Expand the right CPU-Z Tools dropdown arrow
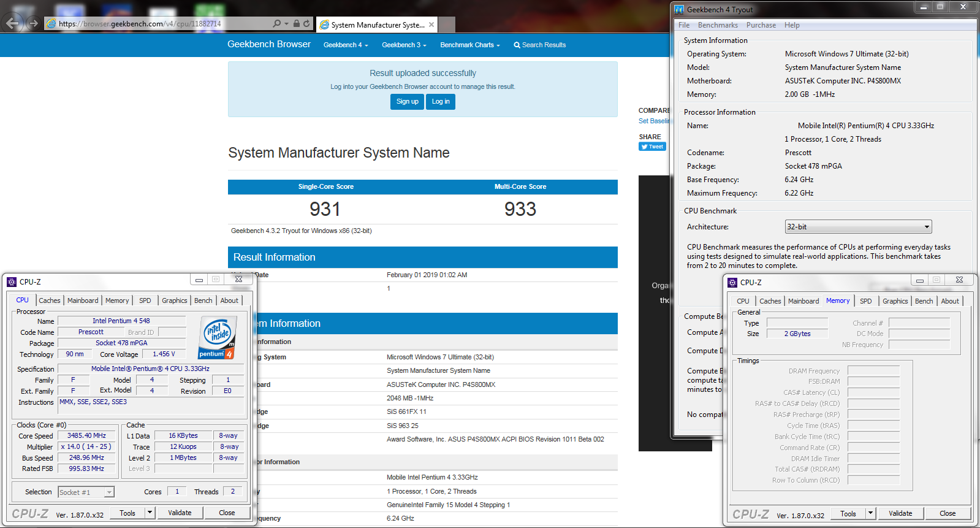 point(870,513)
